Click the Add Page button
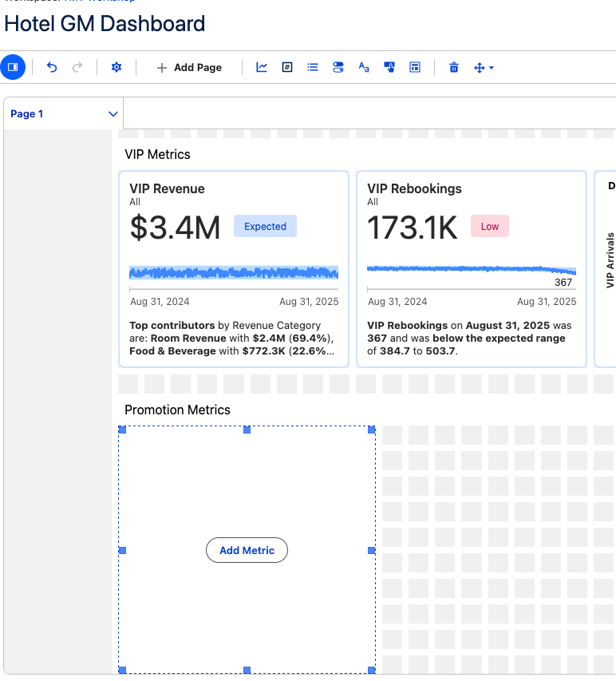 [189, 68]
